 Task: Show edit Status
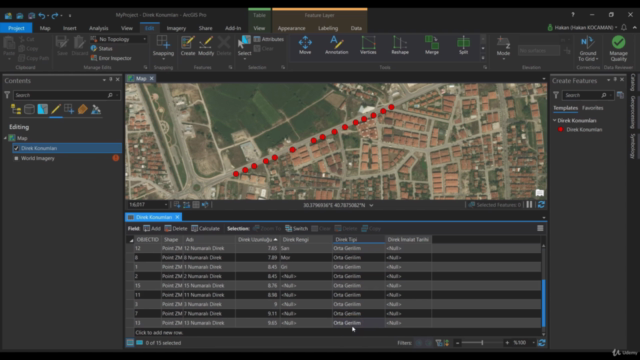(x=102, y=49)
